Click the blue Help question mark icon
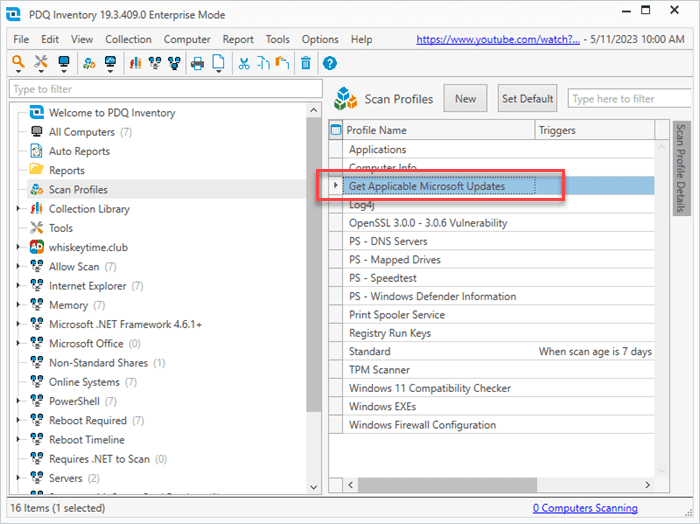This screenshot has height=524, width=700. [329, 63]
